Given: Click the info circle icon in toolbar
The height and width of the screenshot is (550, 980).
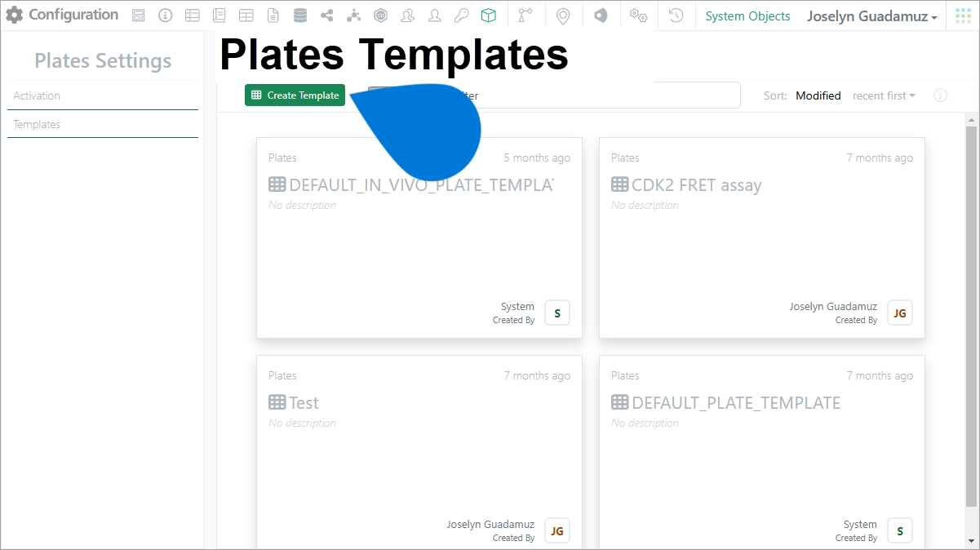Looking at the screenshot, I should pyautogui.click(x=165, y=16).
